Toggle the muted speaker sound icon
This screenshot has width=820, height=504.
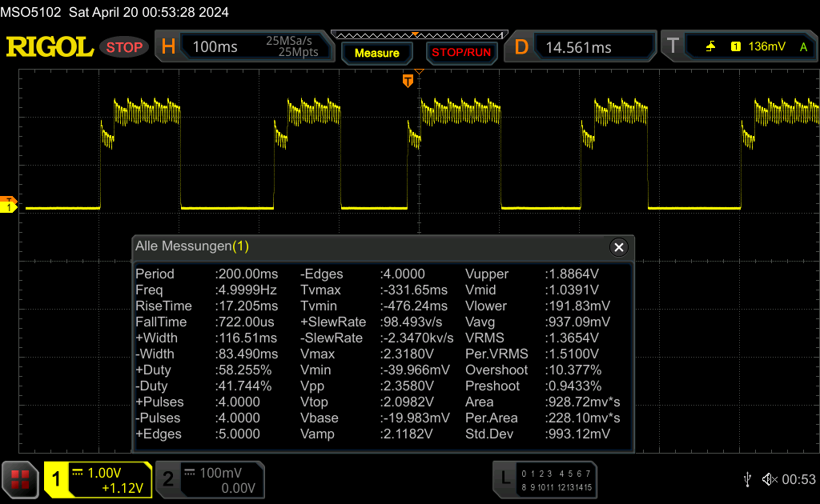click(770, 479)
